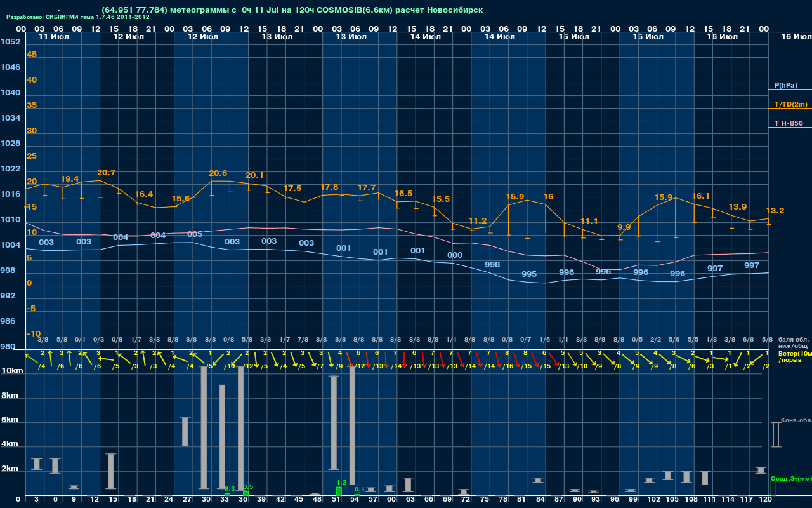Viewport: 812px width, 508px height.
Task: Click the 11.2 temperature value
Action: click(x=477, y=221)
